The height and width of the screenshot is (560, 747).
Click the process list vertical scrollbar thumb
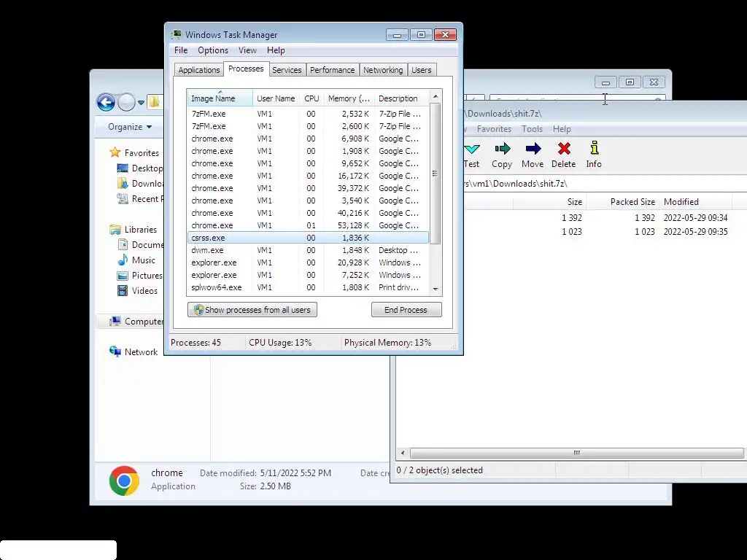coord(435,174)
